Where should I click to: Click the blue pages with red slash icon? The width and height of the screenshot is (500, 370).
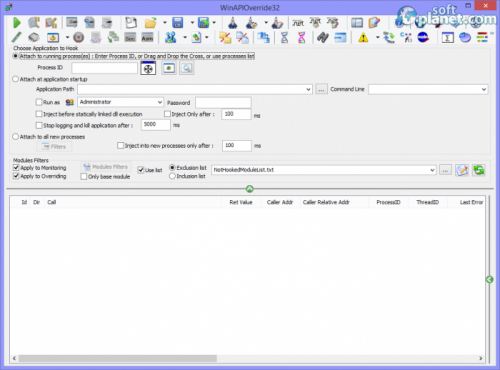pyautogui.click(x=242, y=38)
